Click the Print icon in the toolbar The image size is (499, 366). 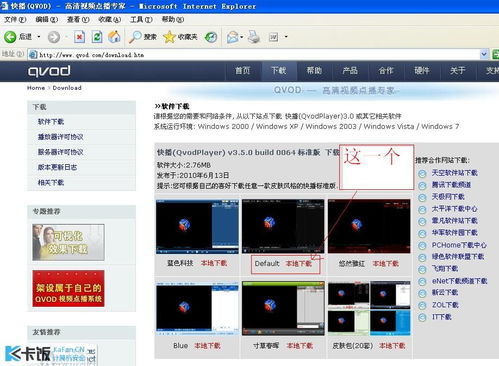pyautogui.click(x=254, y=37)
